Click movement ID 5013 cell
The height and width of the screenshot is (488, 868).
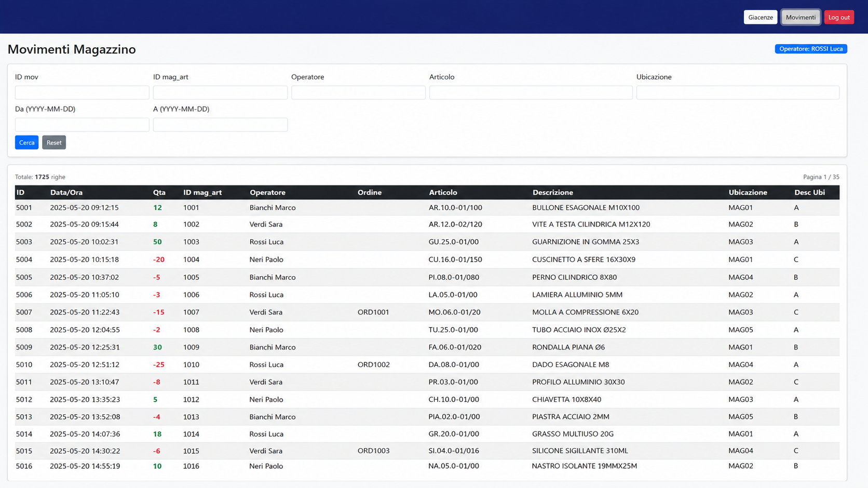(24, 416)
